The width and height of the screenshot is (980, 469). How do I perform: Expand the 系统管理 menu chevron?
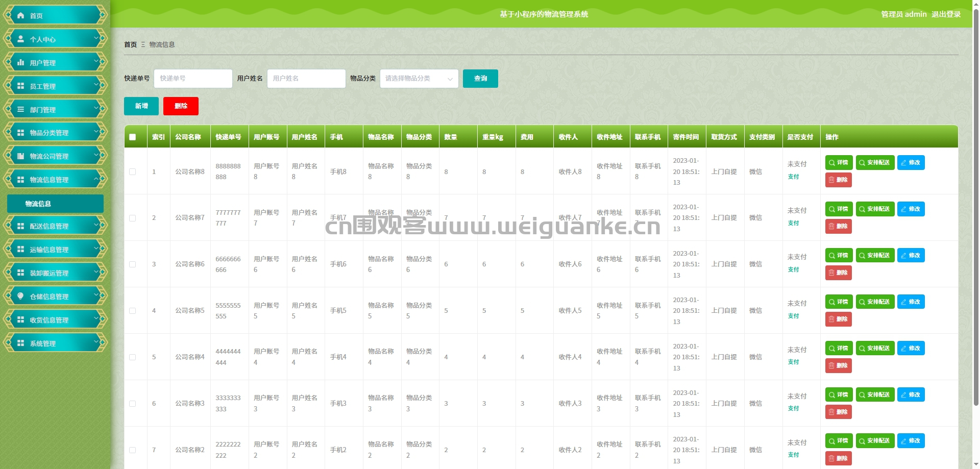(x=96, y=343)
